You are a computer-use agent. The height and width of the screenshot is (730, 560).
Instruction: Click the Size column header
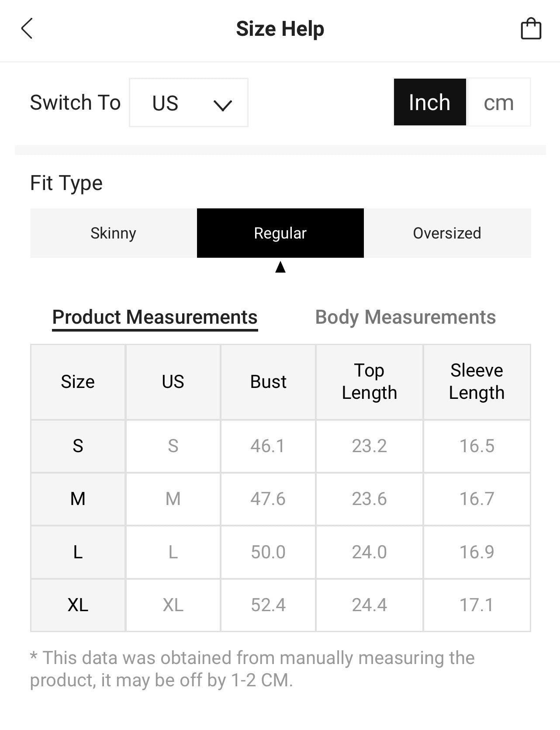78,382
